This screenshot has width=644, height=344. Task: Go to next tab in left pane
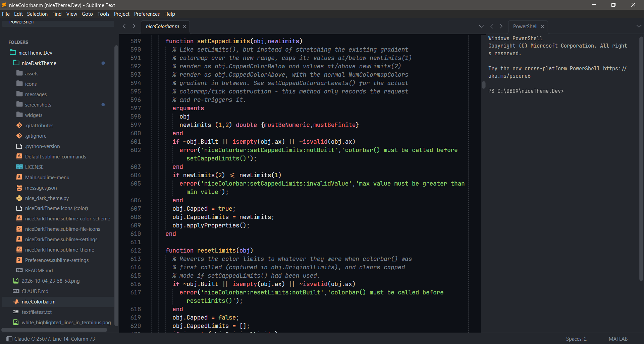(x=134, y=26)
